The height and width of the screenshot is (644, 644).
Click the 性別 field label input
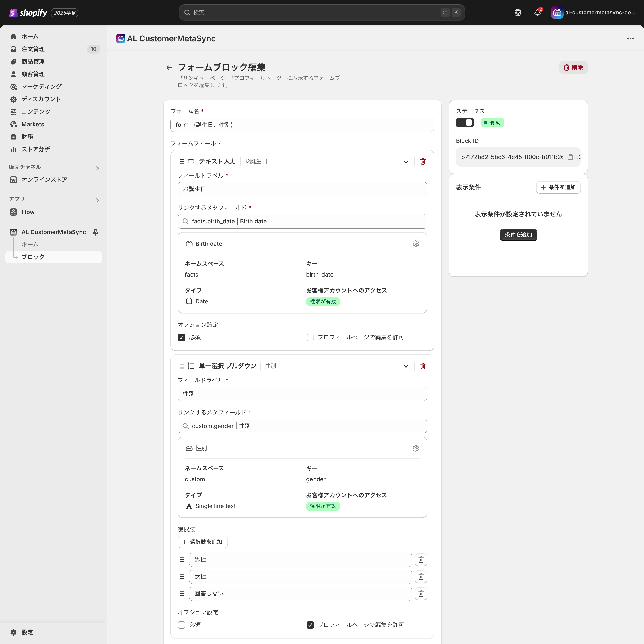(302, 394)
